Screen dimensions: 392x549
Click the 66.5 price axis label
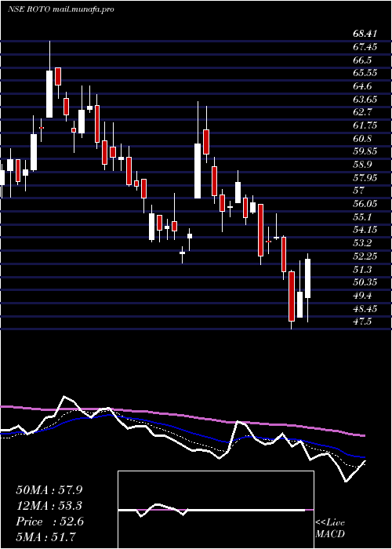pos(362,60)
